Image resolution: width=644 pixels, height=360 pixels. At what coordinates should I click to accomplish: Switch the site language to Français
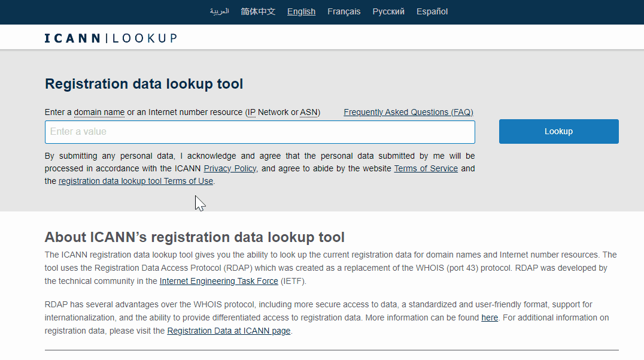[x=344, y=11]
